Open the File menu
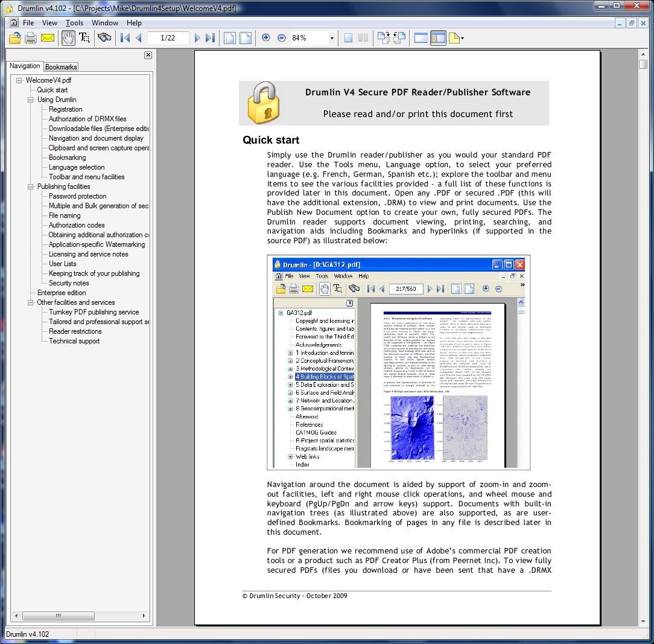The height and width of the screenshot is (644, 654). [28, 23]
